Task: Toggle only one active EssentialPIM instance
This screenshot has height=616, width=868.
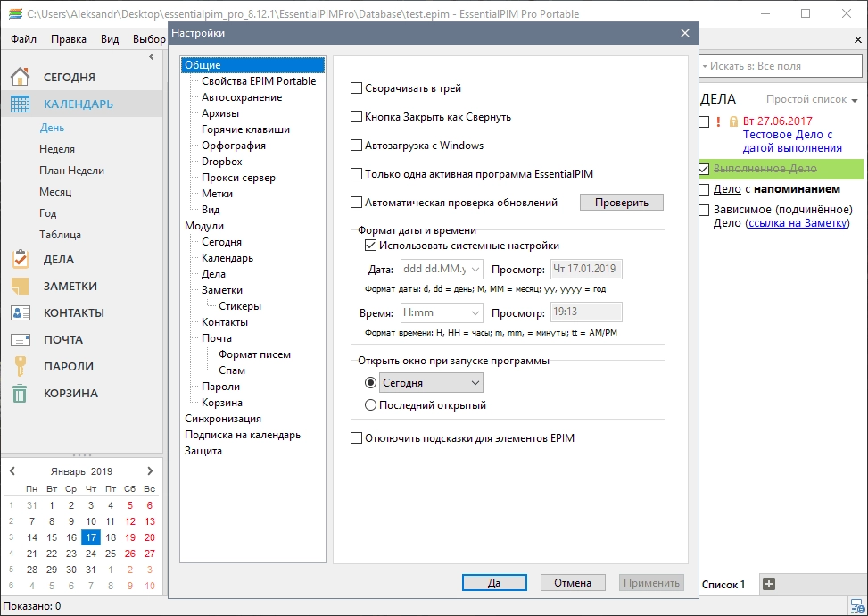Action: click(357, 174)
